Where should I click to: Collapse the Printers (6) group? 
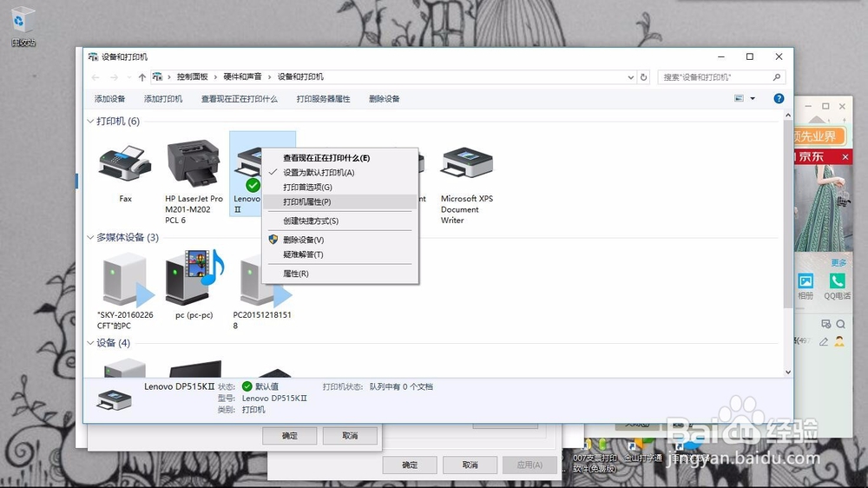(90, 122)
